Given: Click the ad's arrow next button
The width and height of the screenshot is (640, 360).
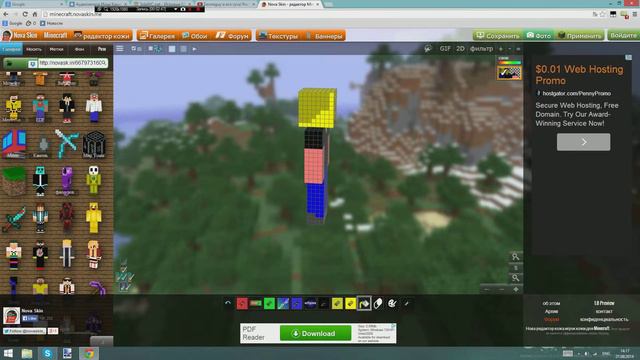Looking at the screenshot, I should pyautogui.click(x=584, y=142).
